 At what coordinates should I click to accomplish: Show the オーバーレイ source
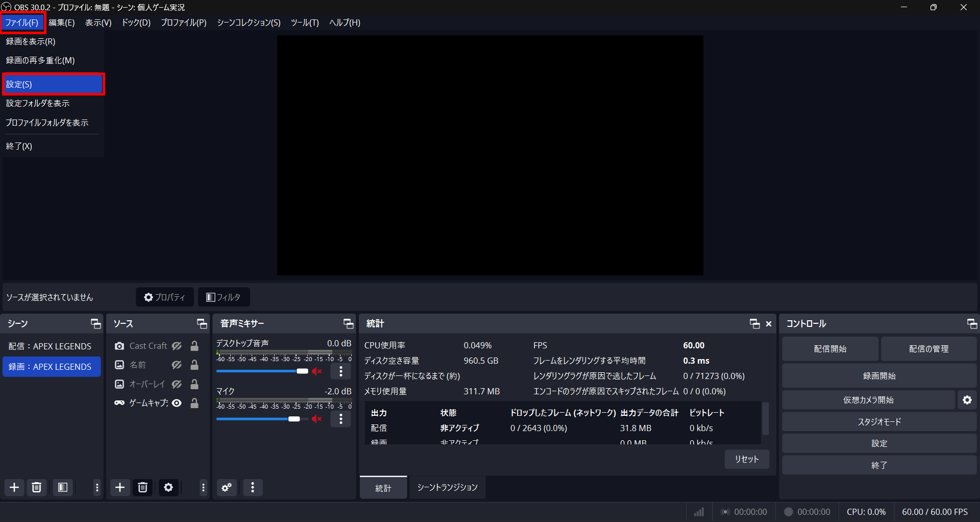[177, 384]
